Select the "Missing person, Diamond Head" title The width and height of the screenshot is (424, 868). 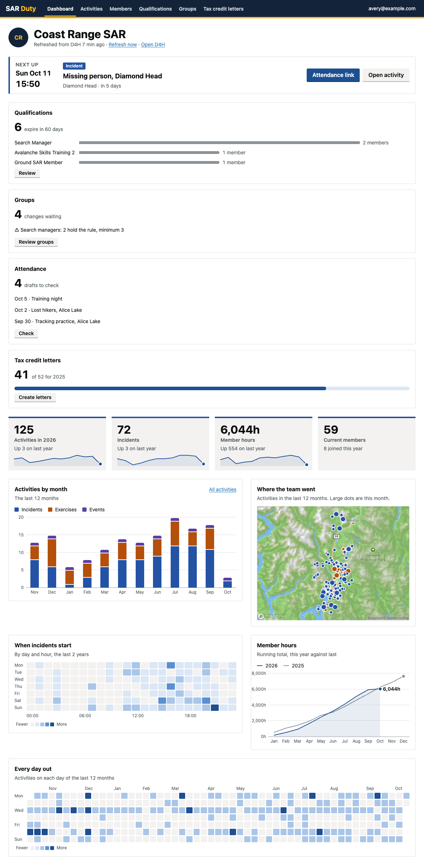(x=112, y=76)
